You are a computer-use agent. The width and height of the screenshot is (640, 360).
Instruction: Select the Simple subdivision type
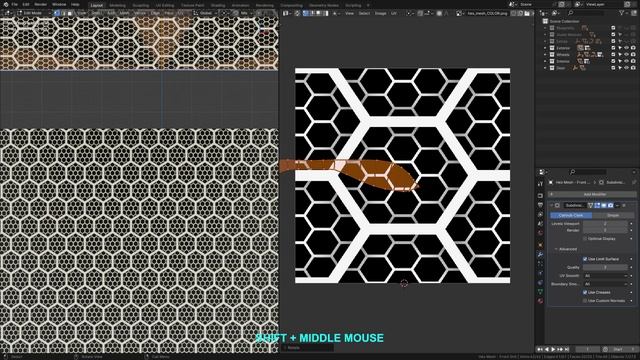click(613, 215)
